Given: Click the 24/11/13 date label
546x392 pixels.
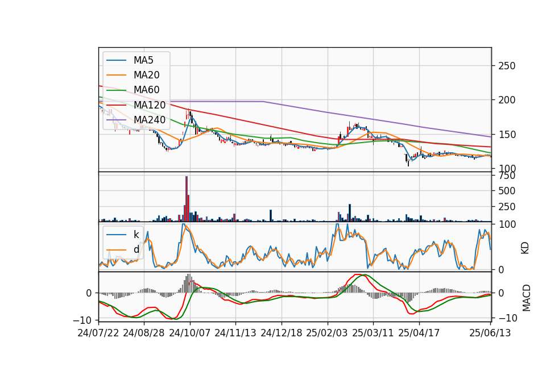Looking at the screenshot, I should [235, 333].
